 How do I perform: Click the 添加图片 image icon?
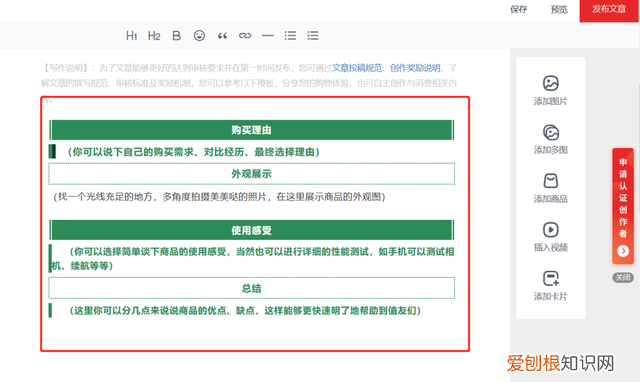[x=551, y=83]
